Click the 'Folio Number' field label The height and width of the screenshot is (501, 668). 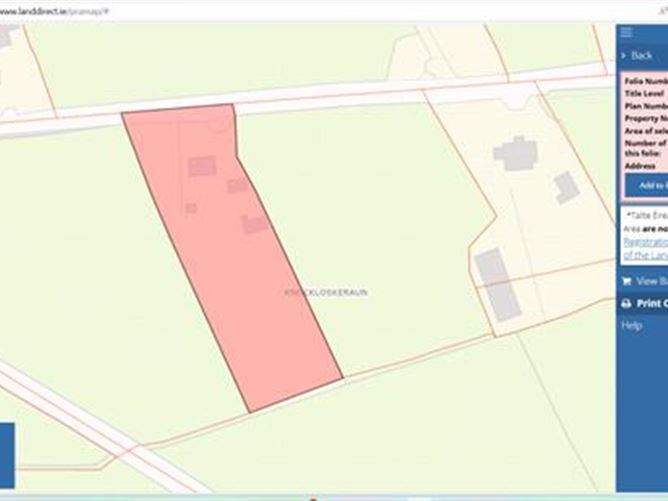pyautogui.click(x=646, y=81)
